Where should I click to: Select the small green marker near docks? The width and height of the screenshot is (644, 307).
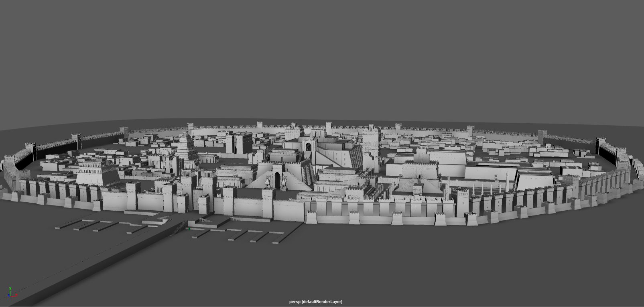(x=189, y=229)
